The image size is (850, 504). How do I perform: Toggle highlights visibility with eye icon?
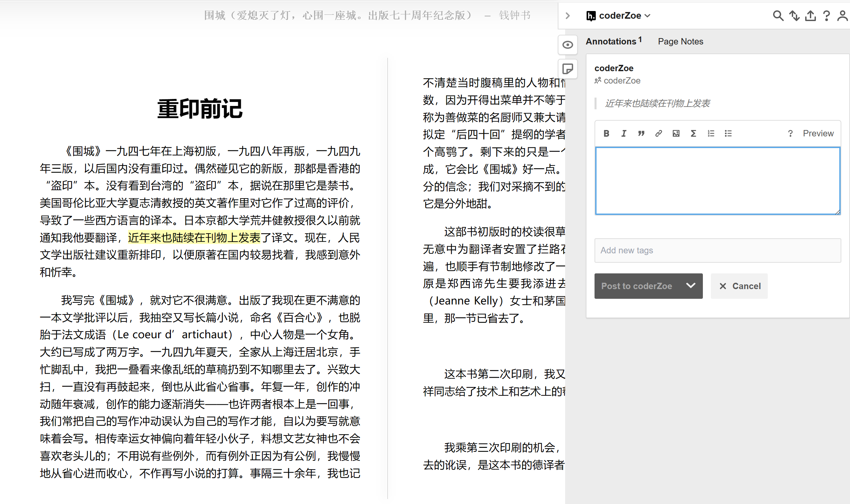point(568,44)
